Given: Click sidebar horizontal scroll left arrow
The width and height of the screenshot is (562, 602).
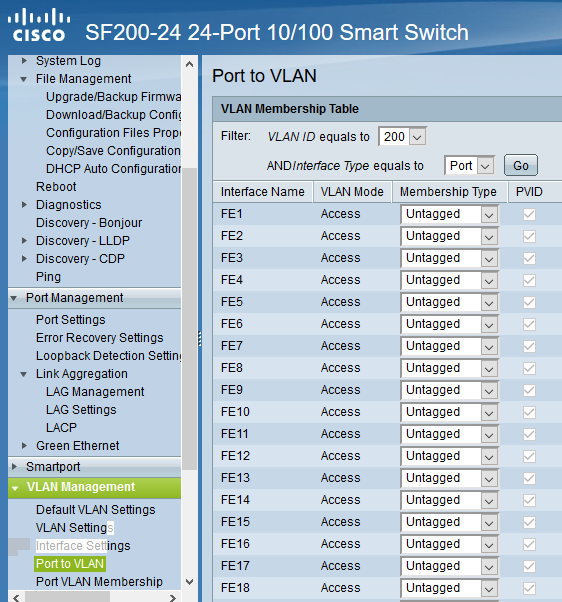Looking at the screenshot, I should coord(16,597).
